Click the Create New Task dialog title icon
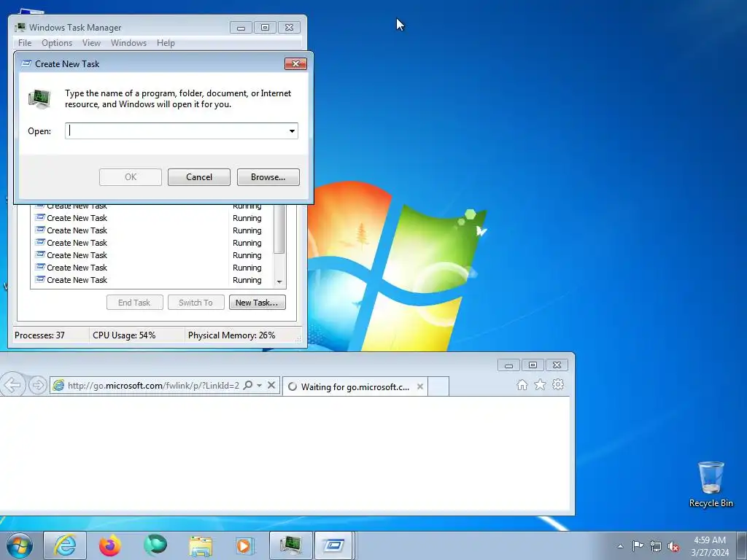This screenshot has width=747, height=560. 27,64
